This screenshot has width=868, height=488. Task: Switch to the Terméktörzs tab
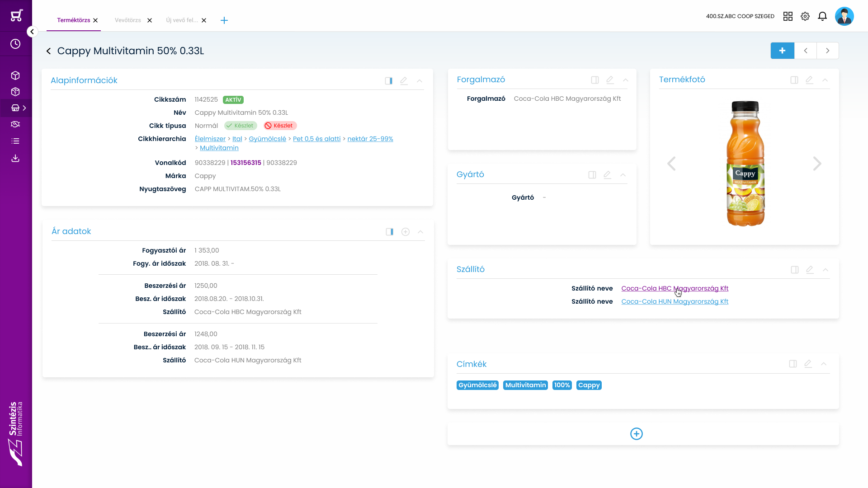tap(74, 20)
